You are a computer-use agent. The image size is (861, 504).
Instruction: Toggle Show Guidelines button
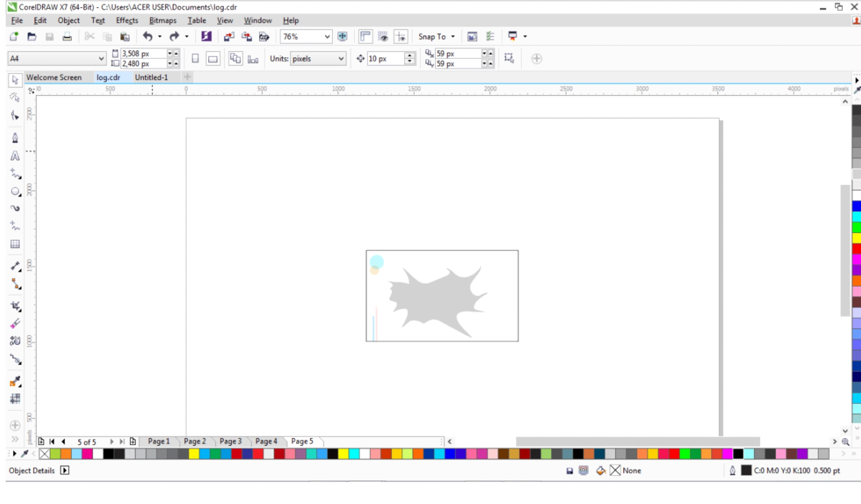[401, 36]
